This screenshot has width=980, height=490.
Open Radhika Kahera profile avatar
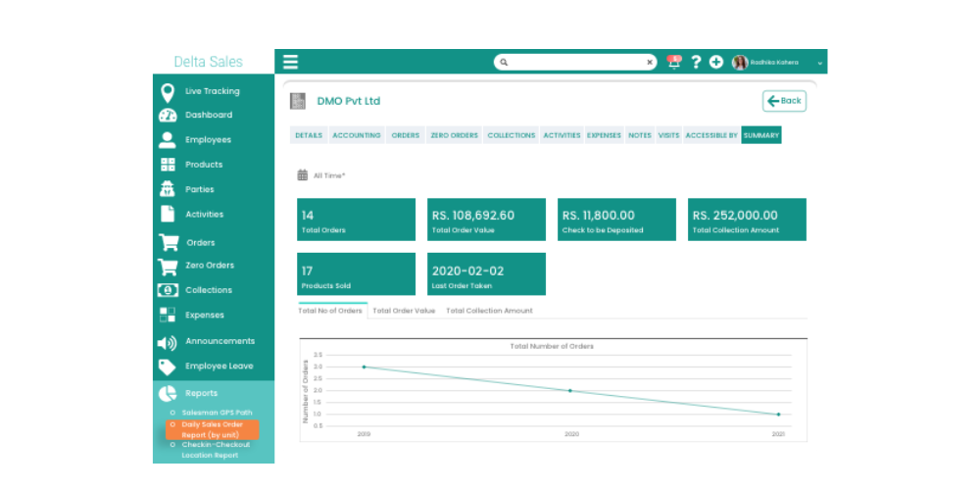point(740,62)
